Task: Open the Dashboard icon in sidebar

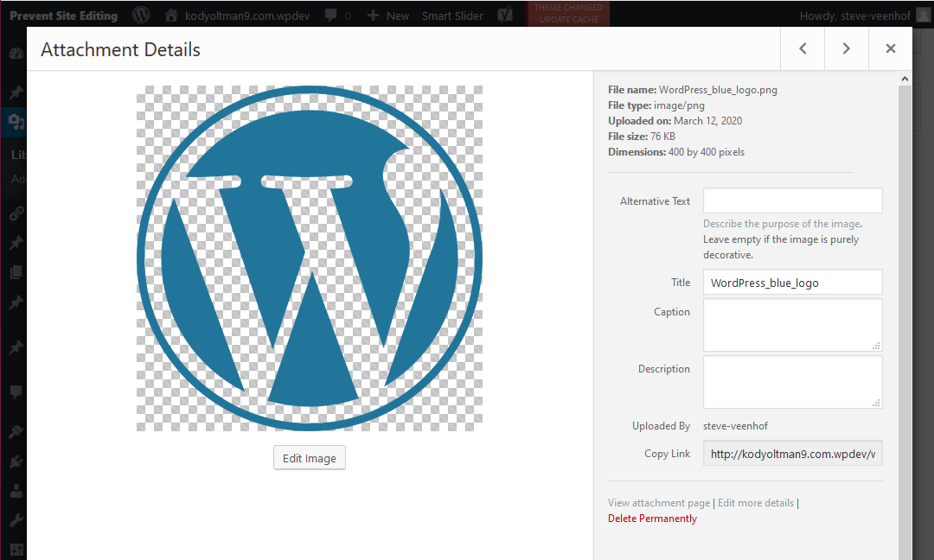Action: (x=16, y=54)
